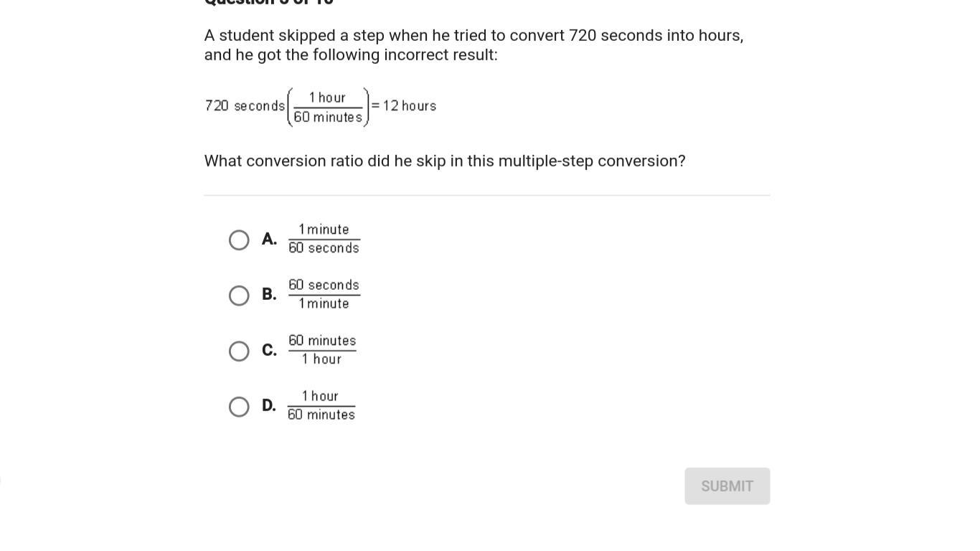Mark option C radio circle
The width and height of the screenshot is (980, 551).
tap(239, 351)
